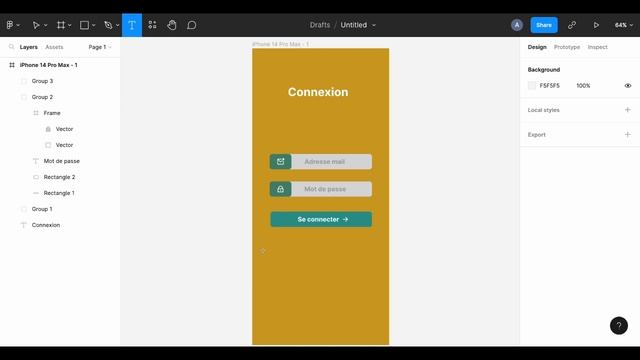Click the user avatar A

point(517,25)
